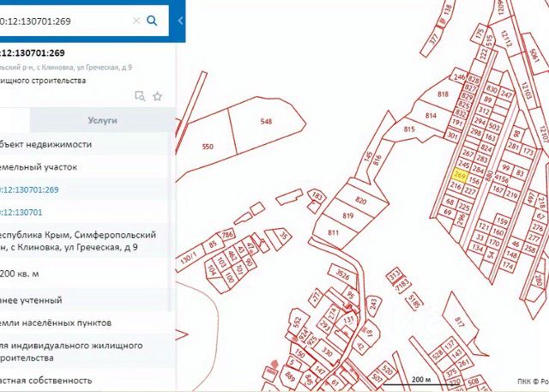The width and height of the screenshot is (549, 392).
Task: Click parcel 550 on the map
Action: (x=208, y=147)
